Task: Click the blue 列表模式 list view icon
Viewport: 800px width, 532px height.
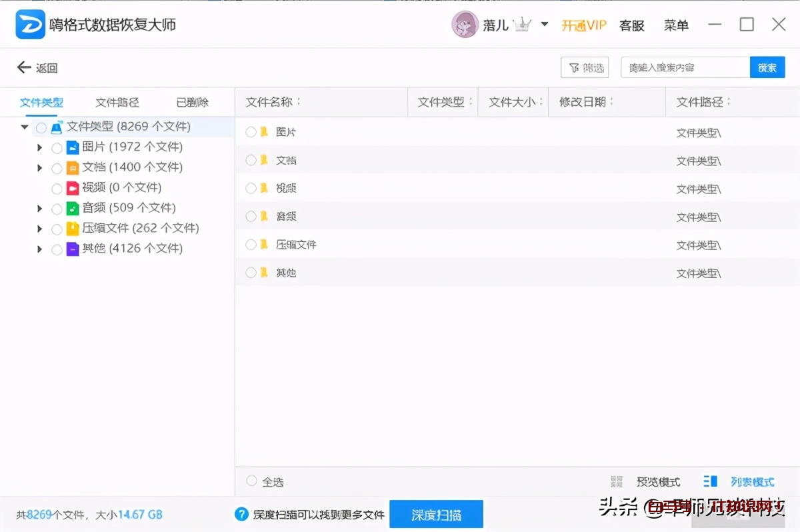Action: coord(710,481)
